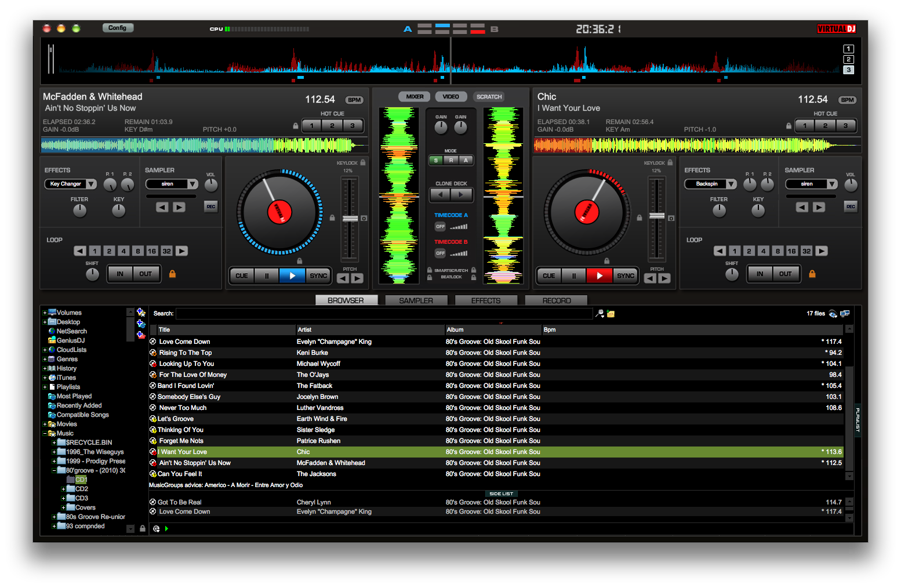
Task: Nudge left deck pitch down arrow
Action: (343, 278)
